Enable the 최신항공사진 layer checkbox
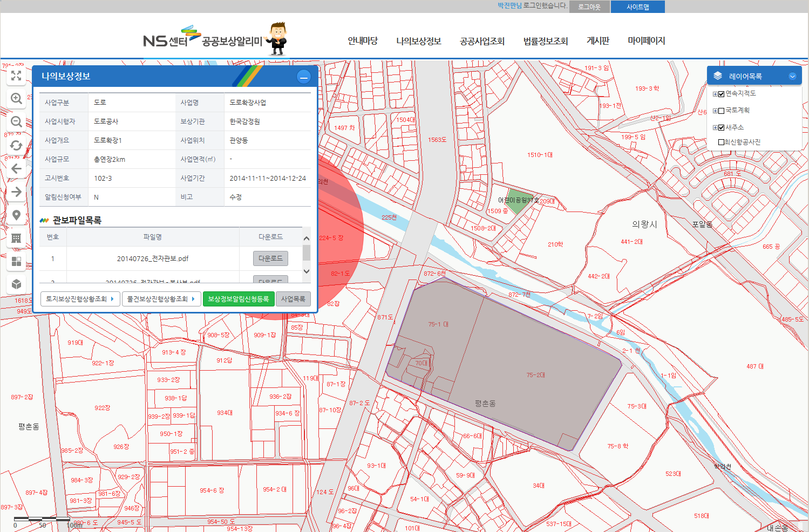 point(721,142)
